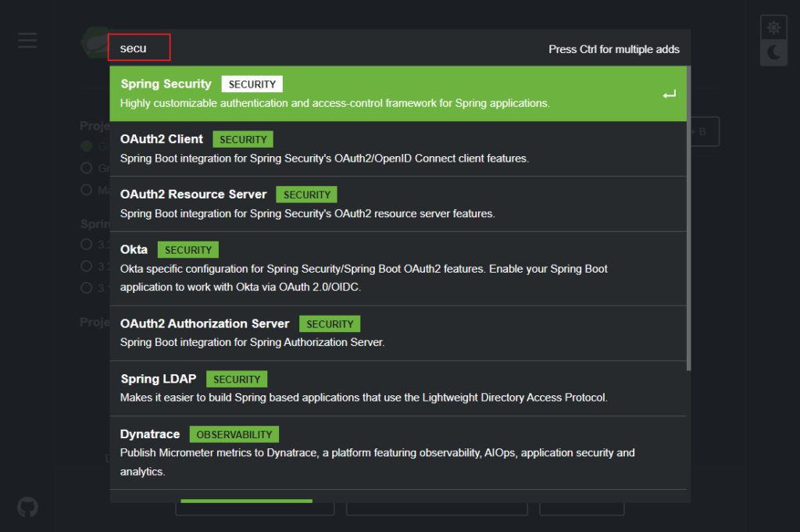Switch to light theme sun icon
This screenshot has height=532, width=800.
(x=773, y=27)
